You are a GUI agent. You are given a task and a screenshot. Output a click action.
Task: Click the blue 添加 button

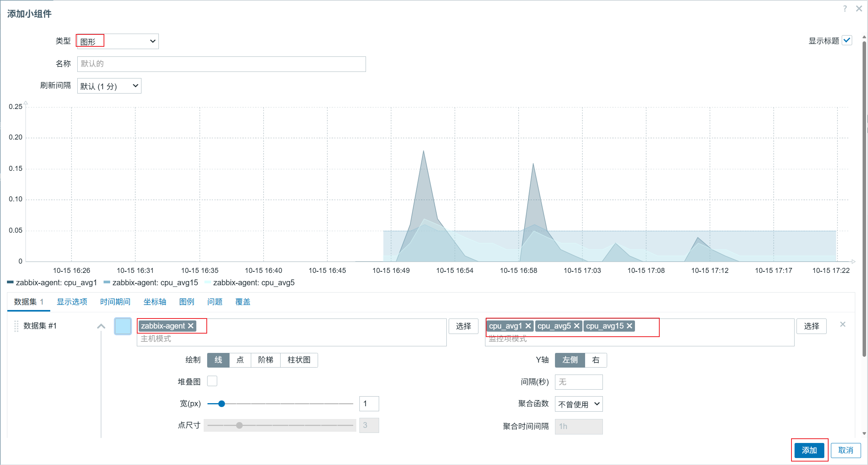tap(809, 450)
